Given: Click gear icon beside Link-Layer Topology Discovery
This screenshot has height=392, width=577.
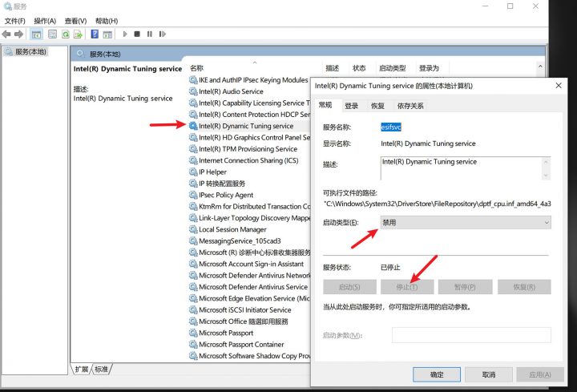Looking at the screenshot, I should tap(193, 218).
